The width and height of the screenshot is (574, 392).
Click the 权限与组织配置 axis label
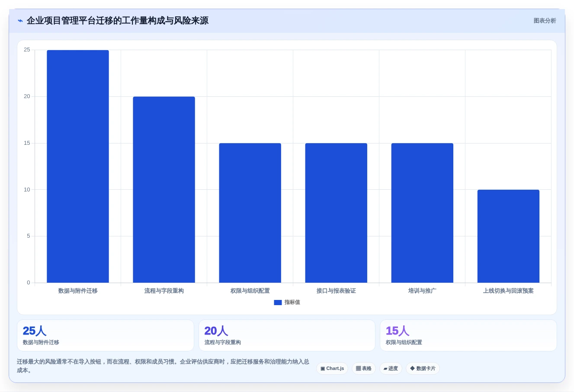[x=250, y=291]
